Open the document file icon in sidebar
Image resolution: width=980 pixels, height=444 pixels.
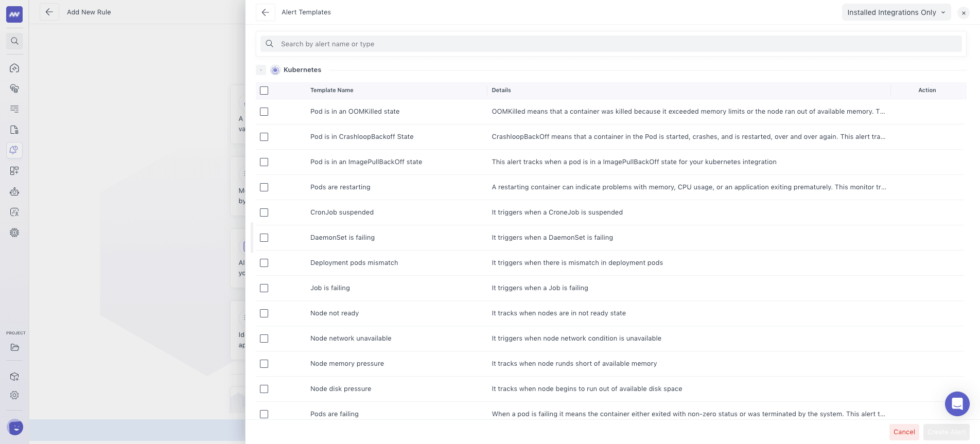[14, 130]
